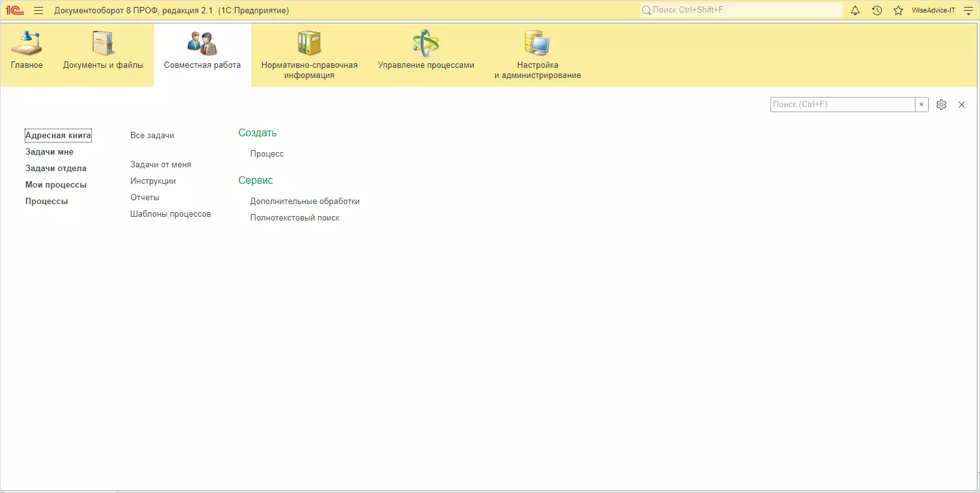The width and height of the screenshot is (980, 493).
Task: Click the Документы и файлы folder icon
Action: point(103,43)
